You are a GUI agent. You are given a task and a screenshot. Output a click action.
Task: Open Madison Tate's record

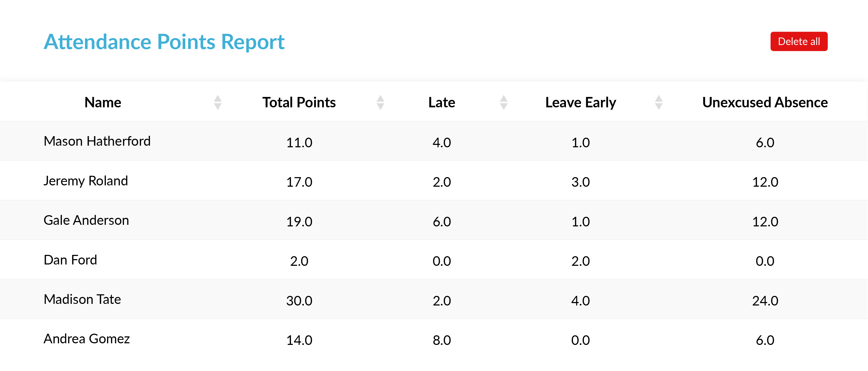point(82,299)
